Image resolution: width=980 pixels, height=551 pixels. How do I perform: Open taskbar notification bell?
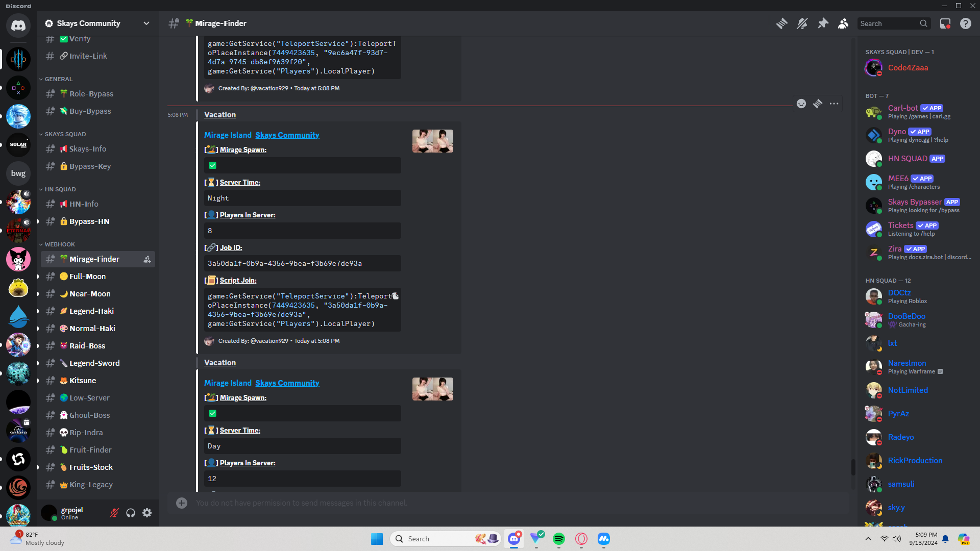[945, 539]
